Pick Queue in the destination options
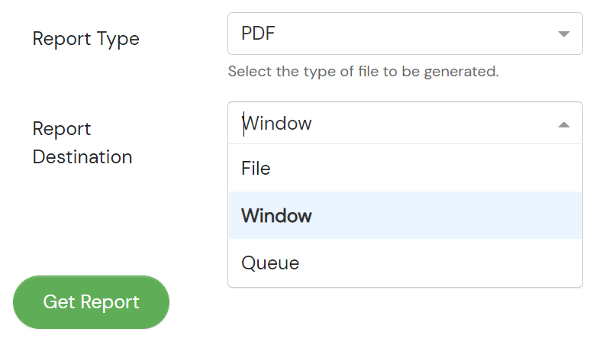 coord(405,263)
